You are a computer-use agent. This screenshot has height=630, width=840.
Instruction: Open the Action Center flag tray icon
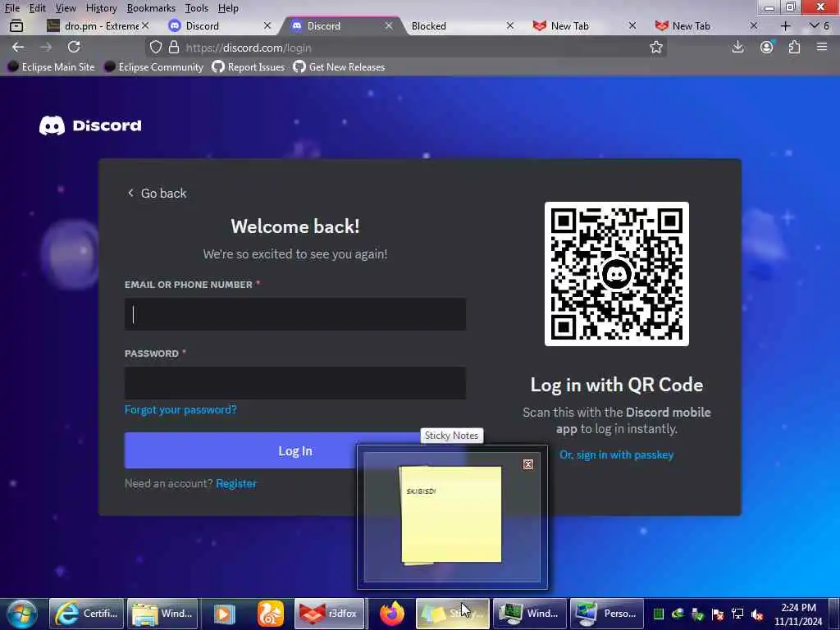coord(718,614)
